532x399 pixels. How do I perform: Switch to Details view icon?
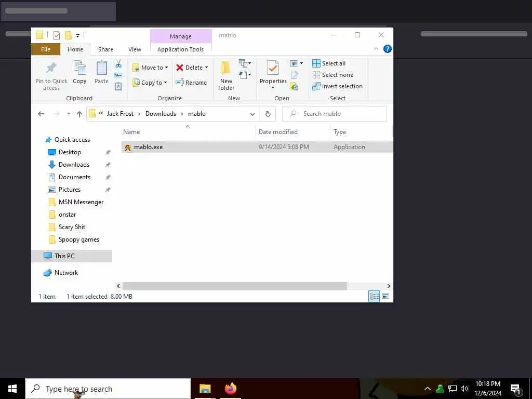[x=374, y=297]
